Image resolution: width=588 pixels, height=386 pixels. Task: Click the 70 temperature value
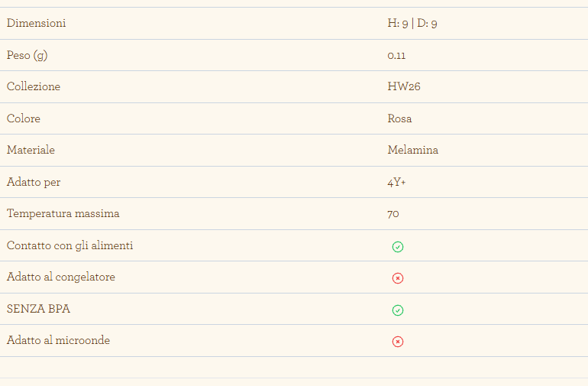pyautogui.click(x=393, y=214)
